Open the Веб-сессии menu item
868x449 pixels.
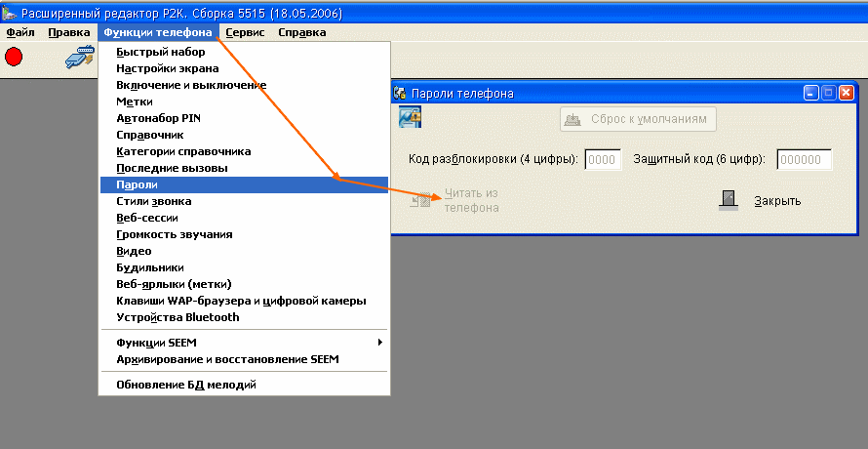click(244, 218)
